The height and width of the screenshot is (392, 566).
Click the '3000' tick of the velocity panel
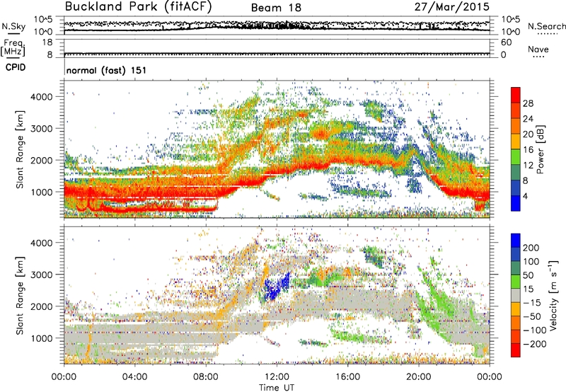[x=41, y=275]
